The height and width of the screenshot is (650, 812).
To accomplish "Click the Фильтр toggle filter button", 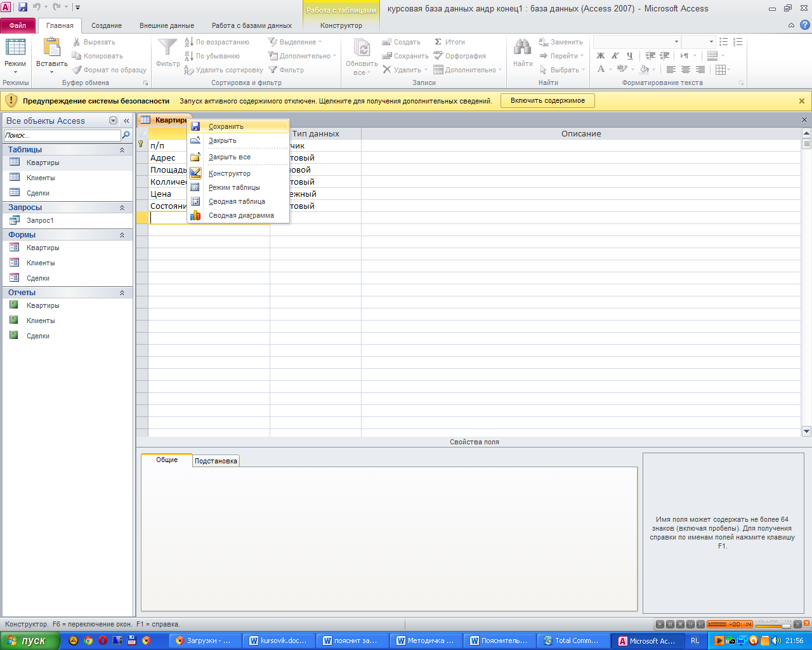I will click(x=286, y=70).
